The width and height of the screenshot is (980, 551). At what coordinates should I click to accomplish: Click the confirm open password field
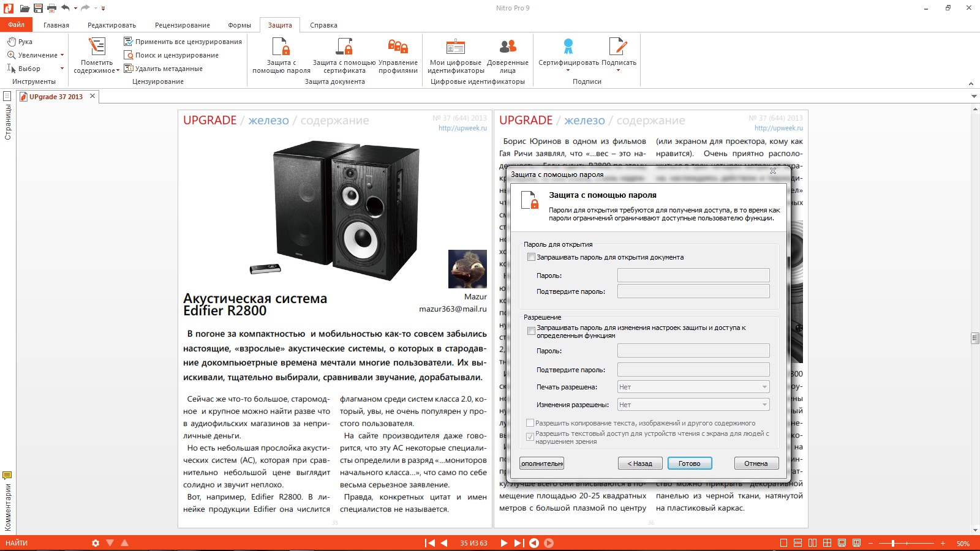tap(693, 291)
